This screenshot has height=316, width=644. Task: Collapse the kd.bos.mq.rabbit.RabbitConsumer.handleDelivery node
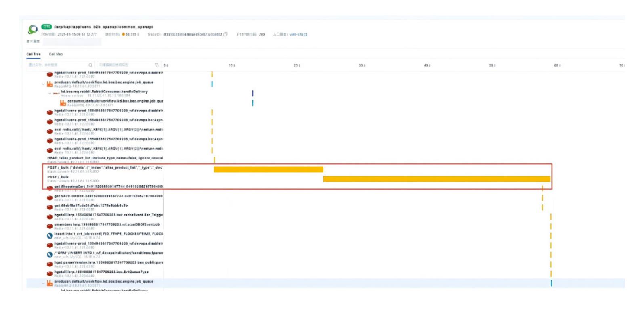[50, 94]
